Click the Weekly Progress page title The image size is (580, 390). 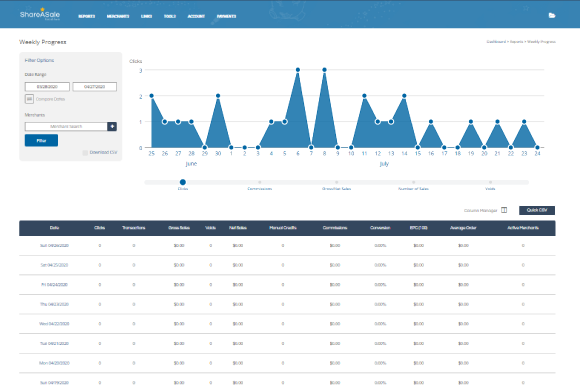43,42
